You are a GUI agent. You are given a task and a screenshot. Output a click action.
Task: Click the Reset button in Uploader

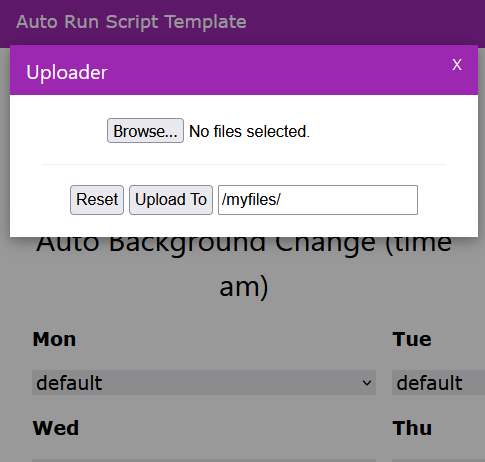pyautogui.click(x=97, y=200)
